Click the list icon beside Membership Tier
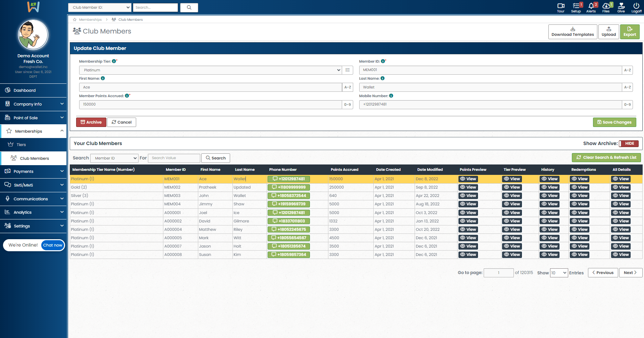The image size is (644, 338). click(347, 70)
